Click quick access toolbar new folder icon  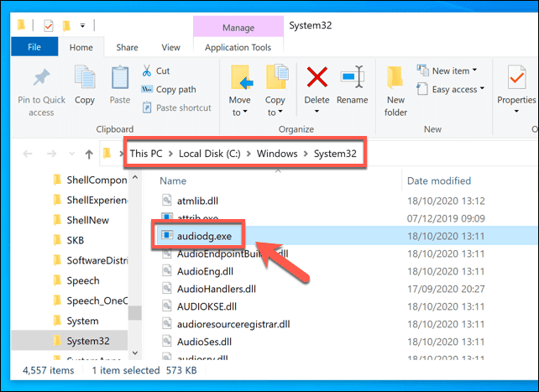click(66, 26)
